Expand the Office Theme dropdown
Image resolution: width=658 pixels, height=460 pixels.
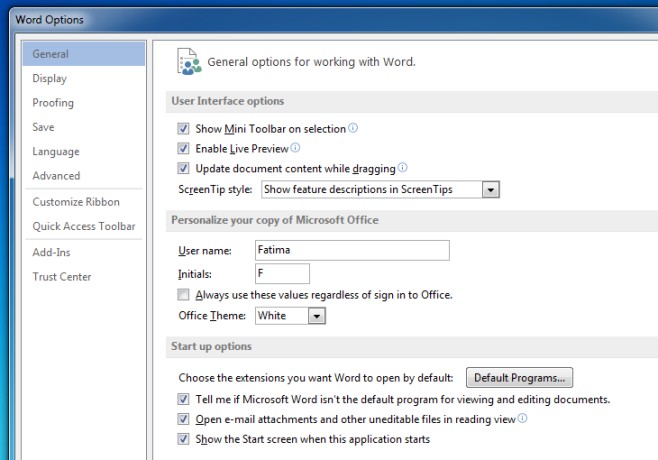(317, 316)
